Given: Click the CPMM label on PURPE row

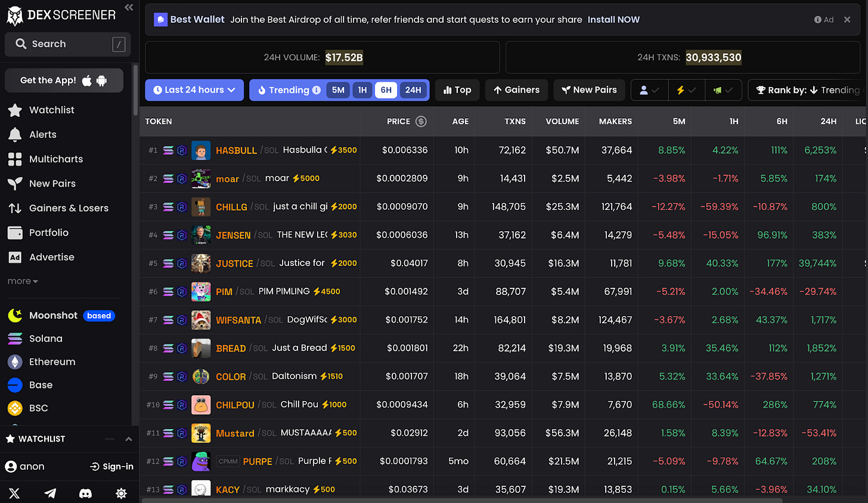Looking at the screenshot, I should click(228, 461).
